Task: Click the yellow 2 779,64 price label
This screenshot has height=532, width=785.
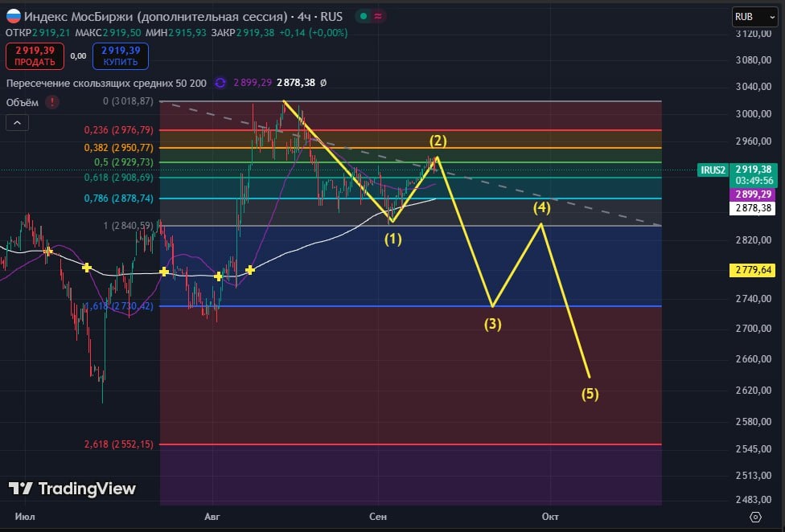Action: coord(753,271)
